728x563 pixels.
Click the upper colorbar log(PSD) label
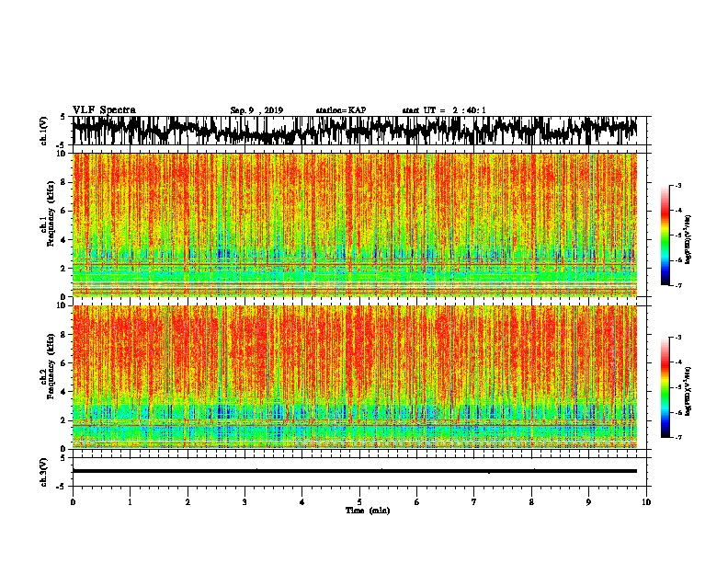688,240
